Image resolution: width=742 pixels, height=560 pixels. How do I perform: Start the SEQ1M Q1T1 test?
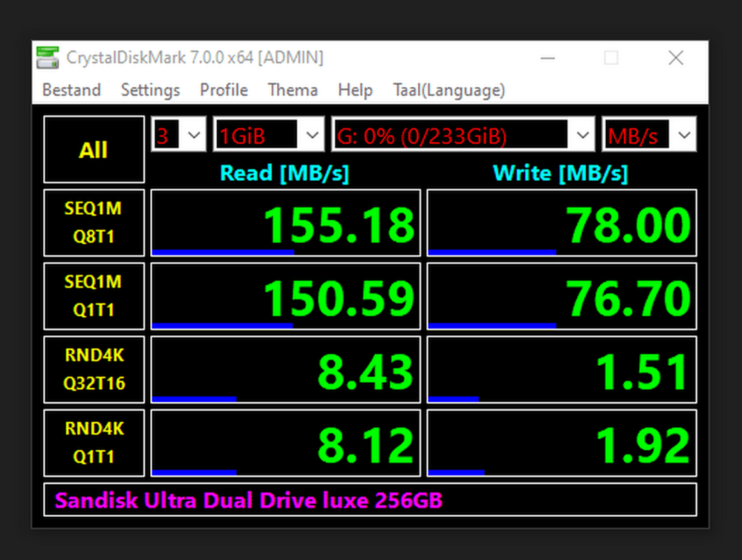pos(94,296)
